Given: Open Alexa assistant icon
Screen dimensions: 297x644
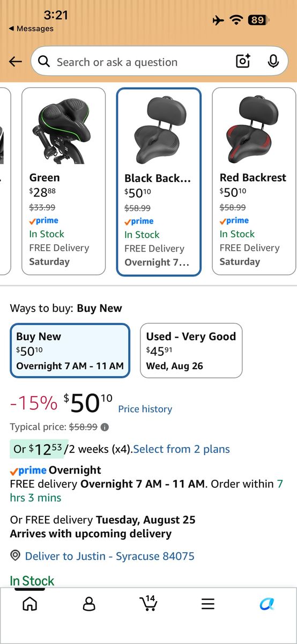Looking at the screenshot, I should (x=267, y=604).
